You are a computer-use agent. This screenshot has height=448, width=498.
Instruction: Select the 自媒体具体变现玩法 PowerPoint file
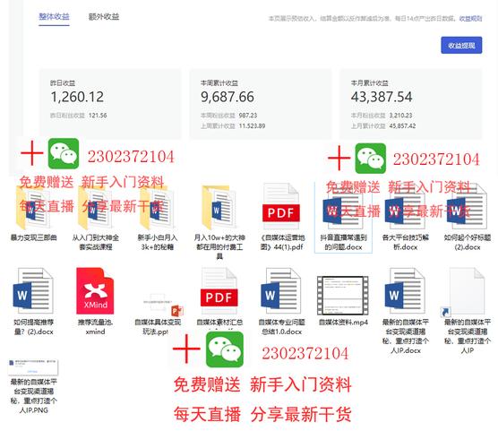click(158, 313)
